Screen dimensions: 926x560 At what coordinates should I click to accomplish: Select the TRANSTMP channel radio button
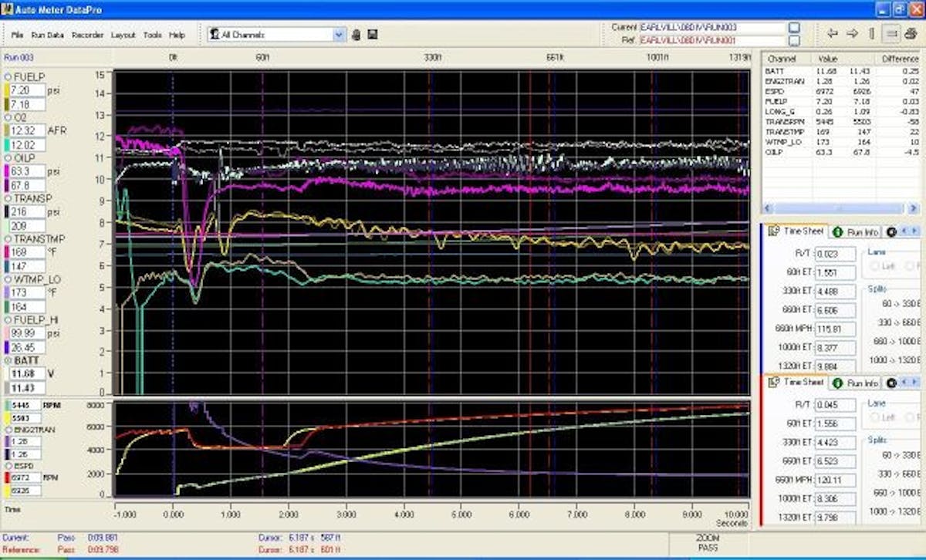(8, 239)
